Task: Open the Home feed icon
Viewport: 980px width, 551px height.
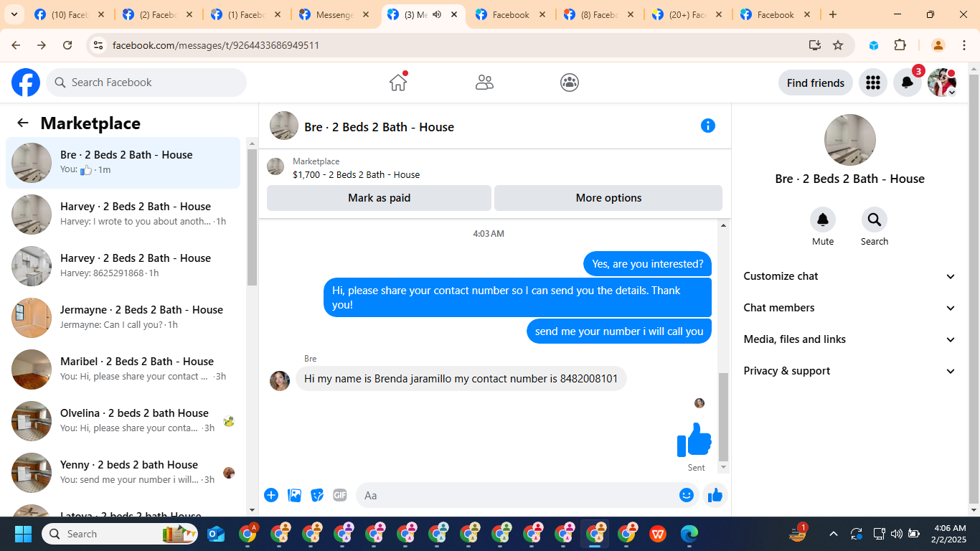Action: (398, 83)
